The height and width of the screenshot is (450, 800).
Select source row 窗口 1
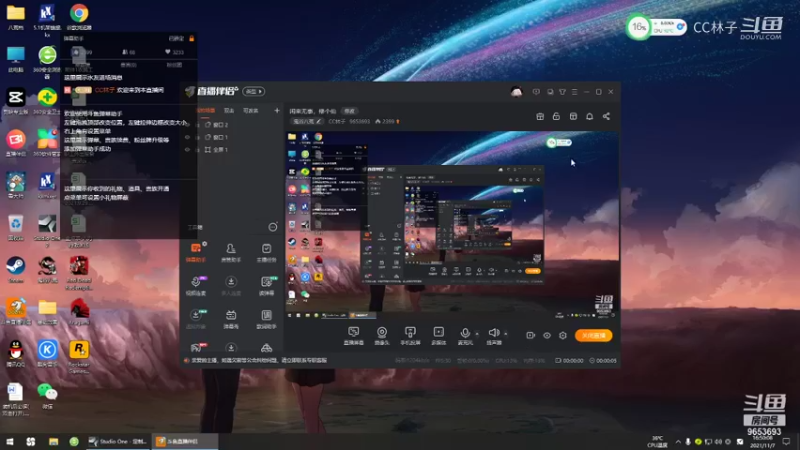(x=232, y=137)
